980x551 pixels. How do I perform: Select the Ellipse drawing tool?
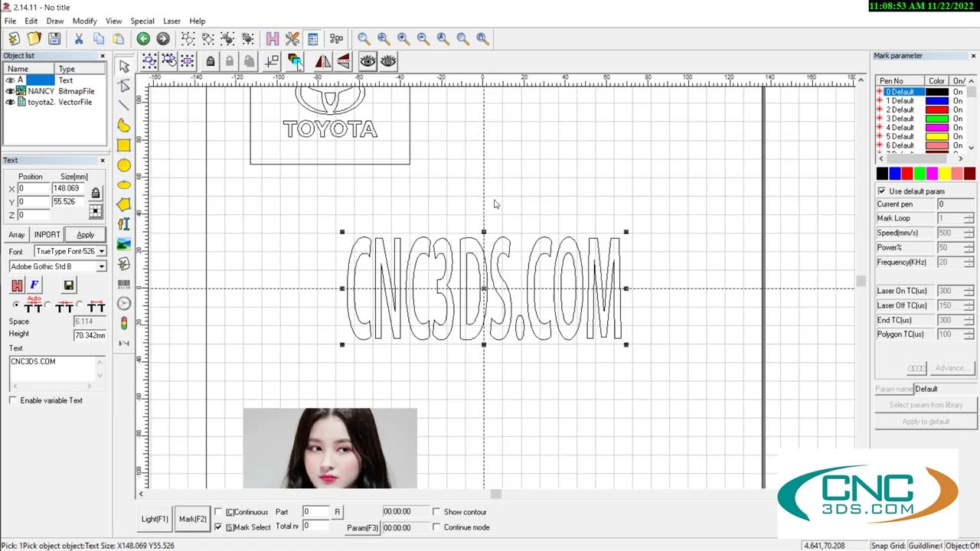[x=124, y=185]
